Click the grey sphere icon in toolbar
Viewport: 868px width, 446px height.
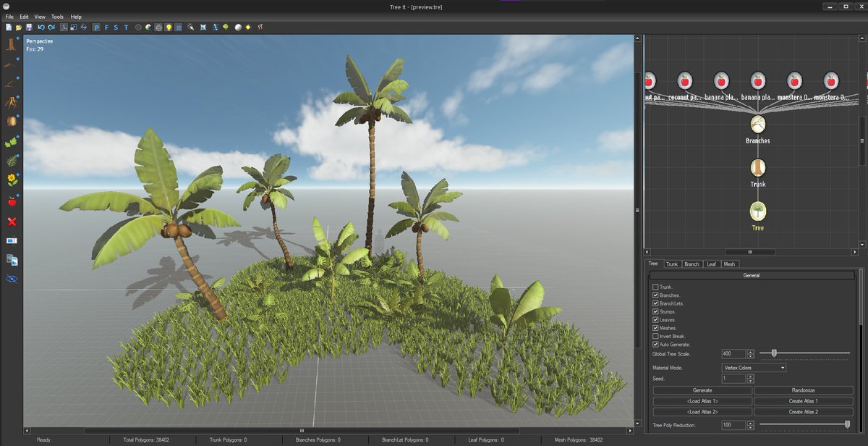click(238, 28)
